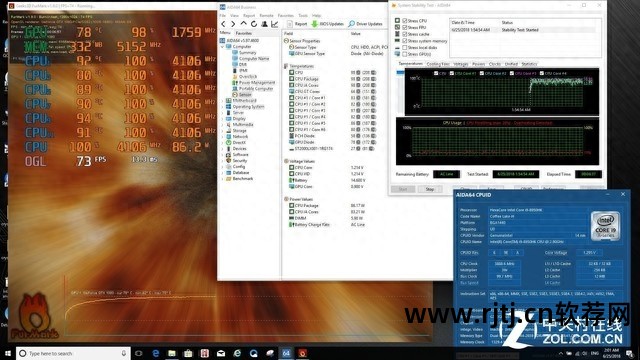Expand the Operating System tree node
Image resolution: width=640 pixels, height=360 pixels.
pos(223,107)
